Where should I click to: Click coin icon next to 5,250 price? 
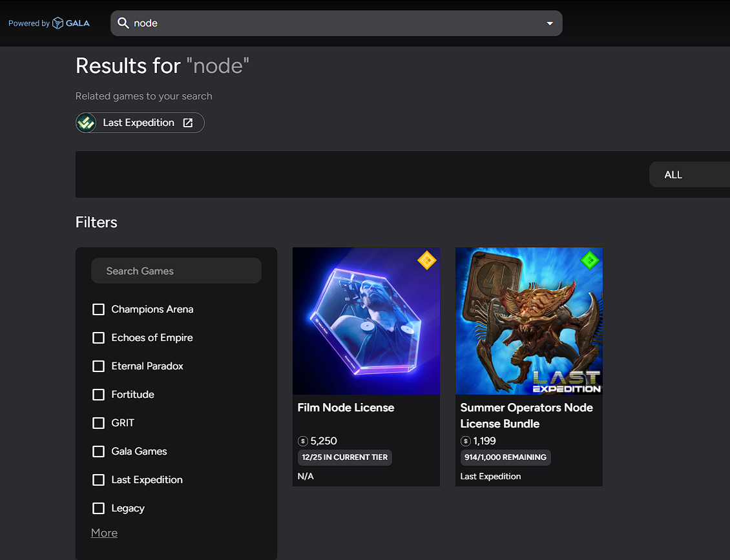point(302,441)
